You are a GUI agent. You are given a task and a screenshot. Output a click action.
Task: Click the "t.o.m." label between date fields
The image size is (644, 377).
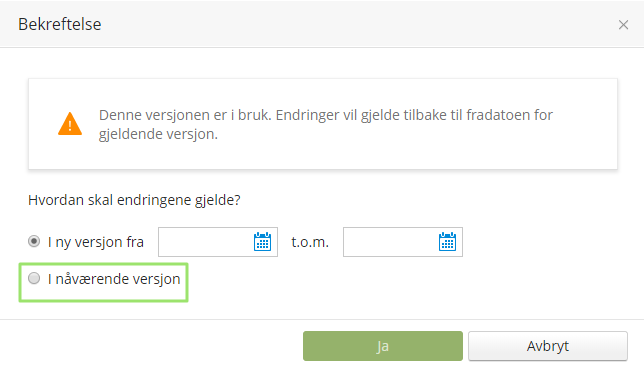pyautogui.click(x=310, y=242)
